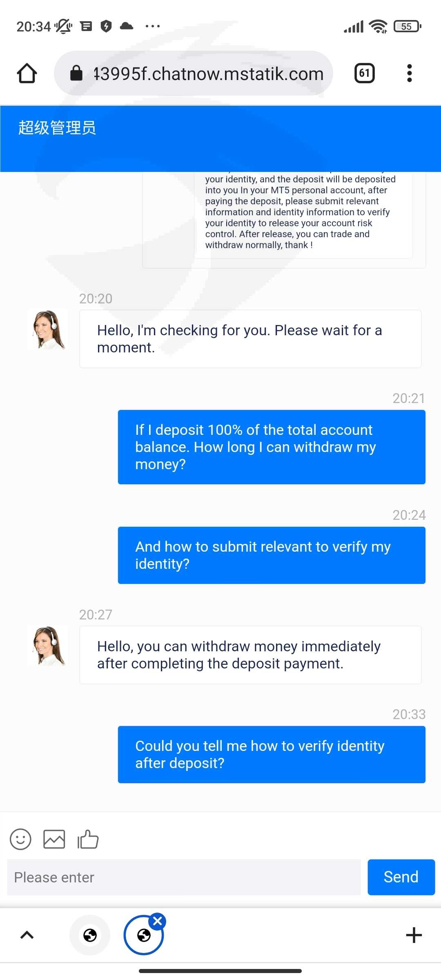Tap the agent avatar at 20:27
This screenshot has height=980, width=441.
(x=48, y=646)
